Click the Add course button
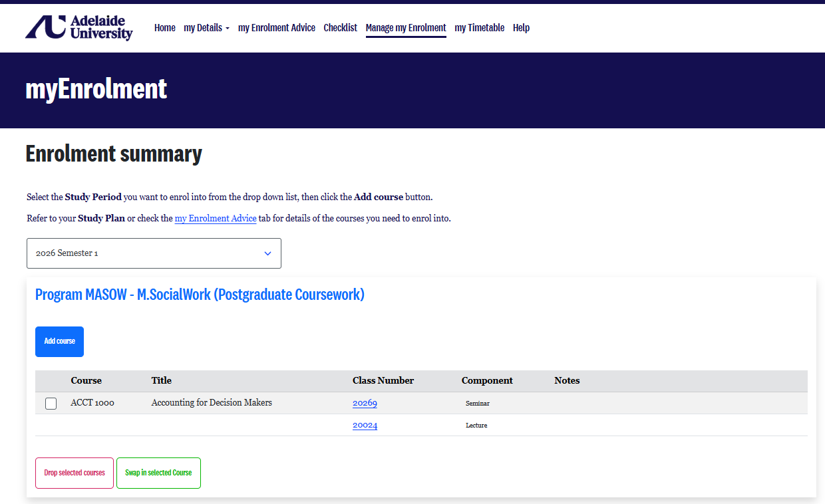 (59, 342)
